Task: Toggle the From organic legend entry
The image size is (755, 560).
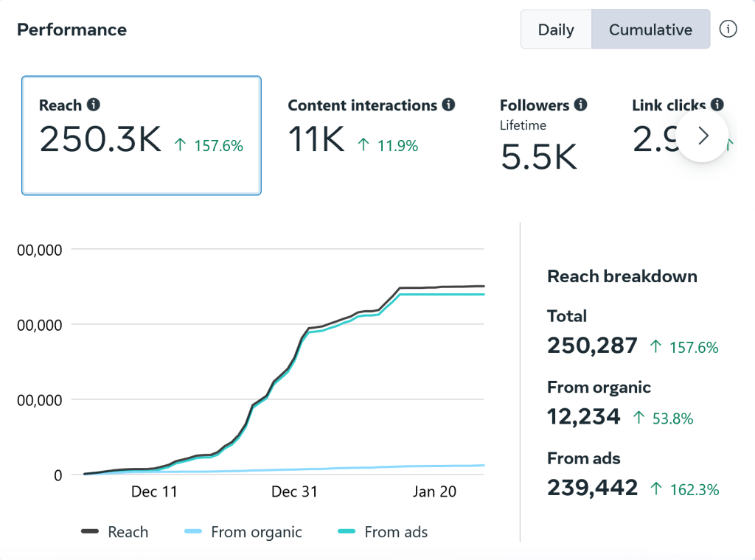Action: point(243,532)
